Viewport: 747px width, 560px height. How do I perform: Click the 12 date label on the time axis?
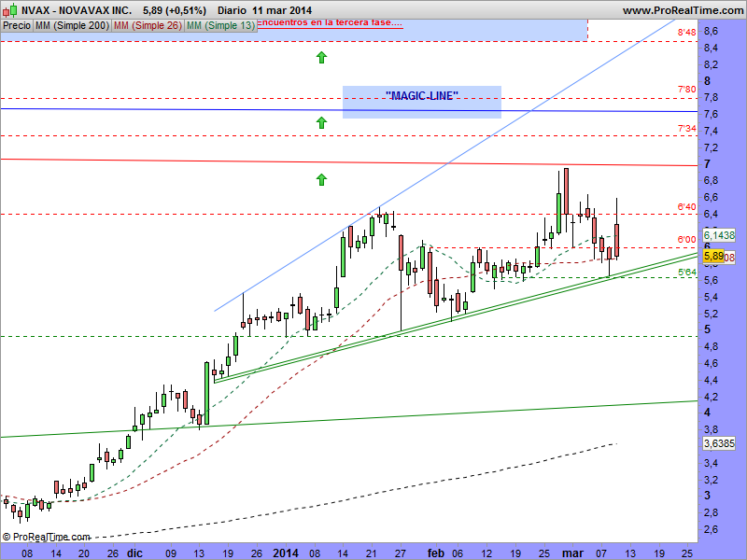click(x=486, y=553)
